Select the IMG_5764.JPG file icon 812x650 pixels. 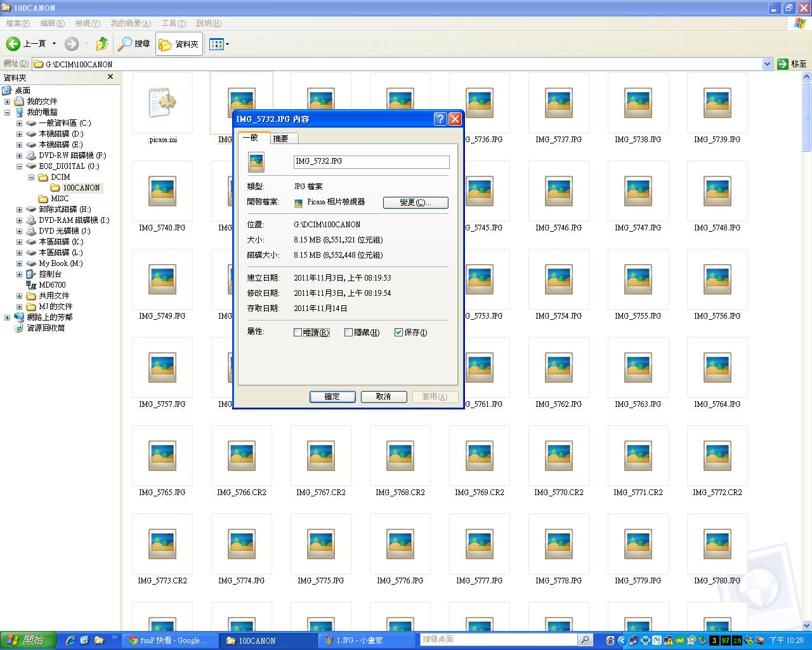[x=717, y=368]
